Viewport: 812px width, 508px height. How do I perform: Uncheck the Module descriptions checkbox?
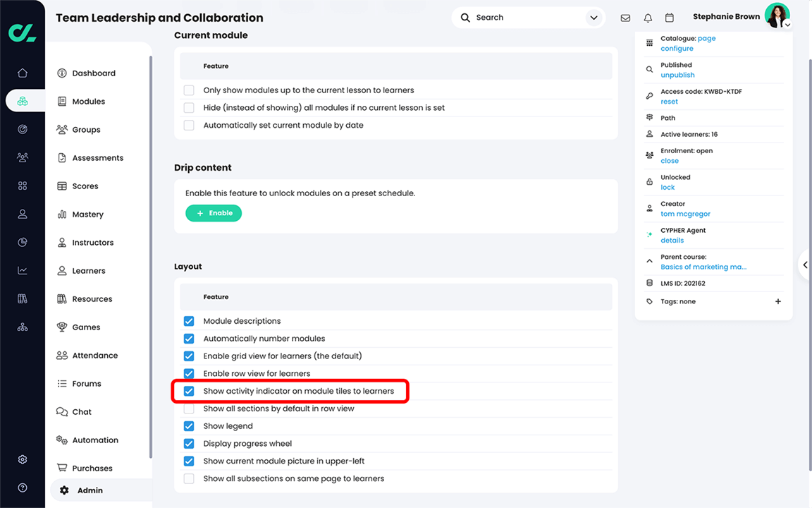coord(189,322)
